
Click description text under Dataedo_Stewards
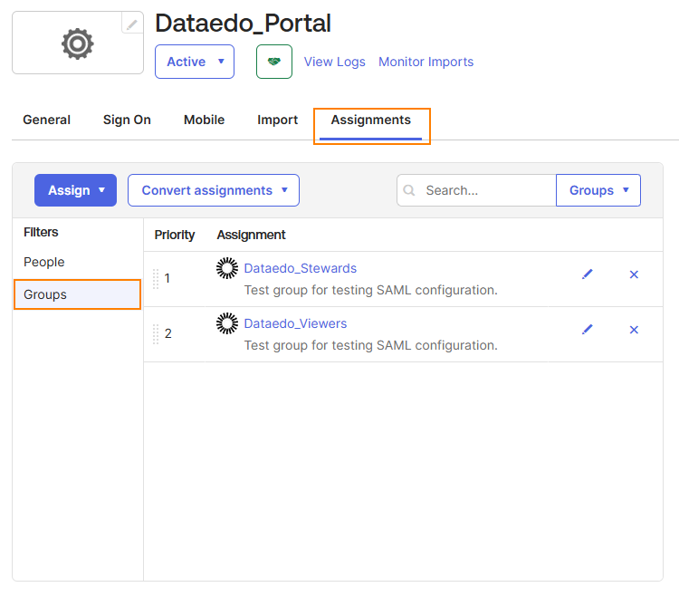point(370,290)
